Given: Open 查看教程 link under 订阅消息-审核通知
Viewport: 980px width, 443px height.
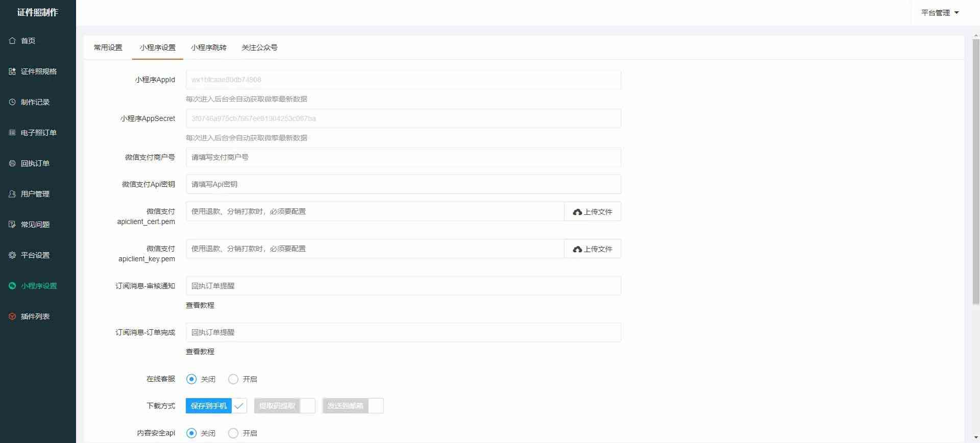Looking at the screenshot, I should (x=200, y=305).
